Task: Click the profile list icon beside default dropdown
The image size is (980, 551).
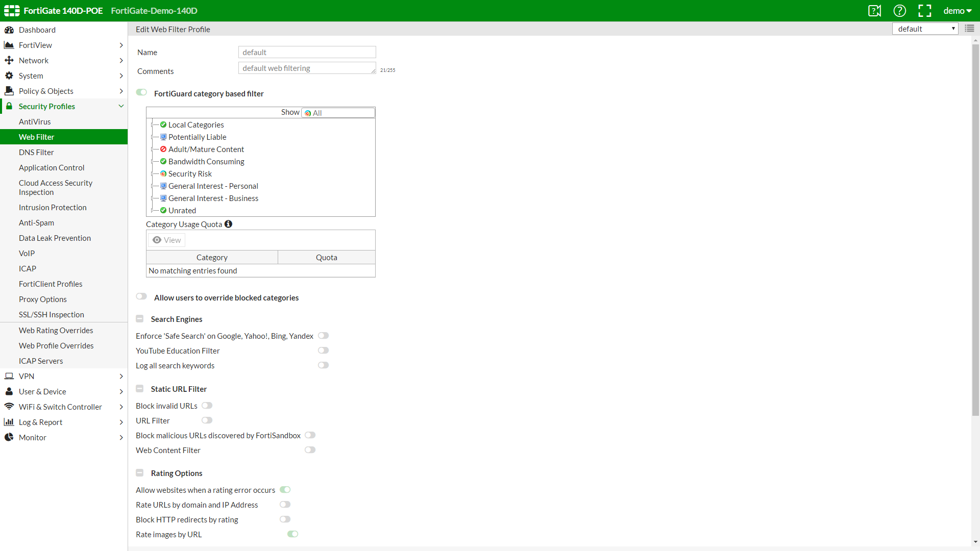Action: [x=969, y=29]
